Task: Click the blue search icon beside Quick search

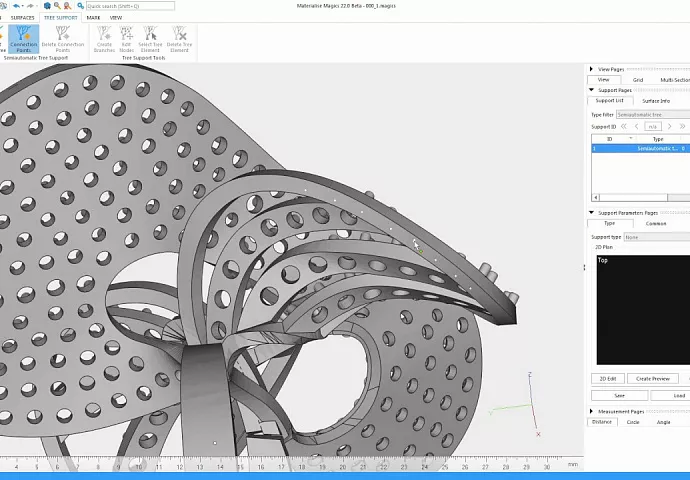Action: [x=81, y=6]
